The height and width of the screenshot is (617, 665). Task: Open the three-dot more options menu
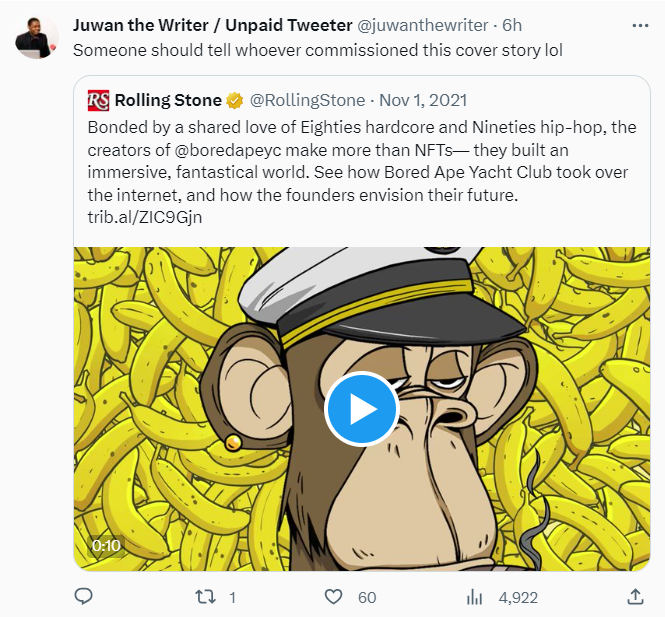pos(639,24)
